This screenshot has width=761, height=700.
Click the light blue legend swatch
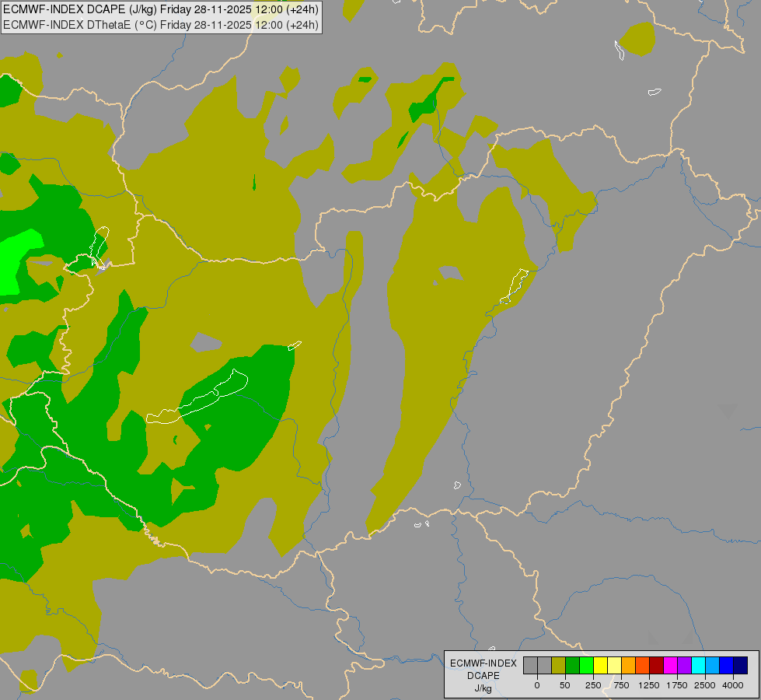click(x=713, y=666)
